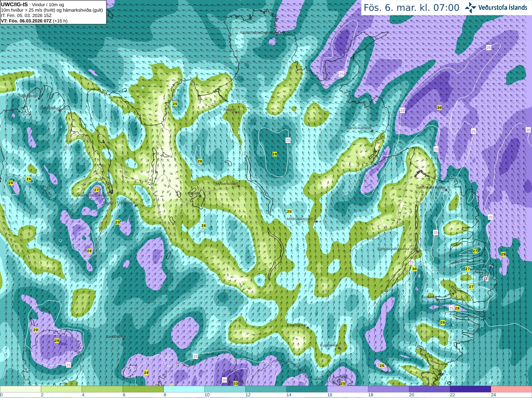Click the Akureyrarflugvöllur station label
This screenshot has width=532, height=398.
point(94,195)
